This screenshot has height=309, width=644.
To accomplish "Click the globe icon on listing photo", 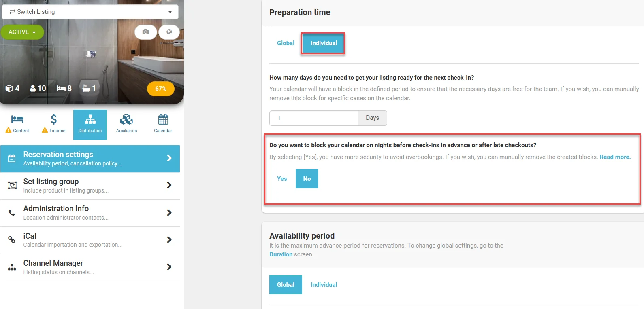I will click(169, 32).
